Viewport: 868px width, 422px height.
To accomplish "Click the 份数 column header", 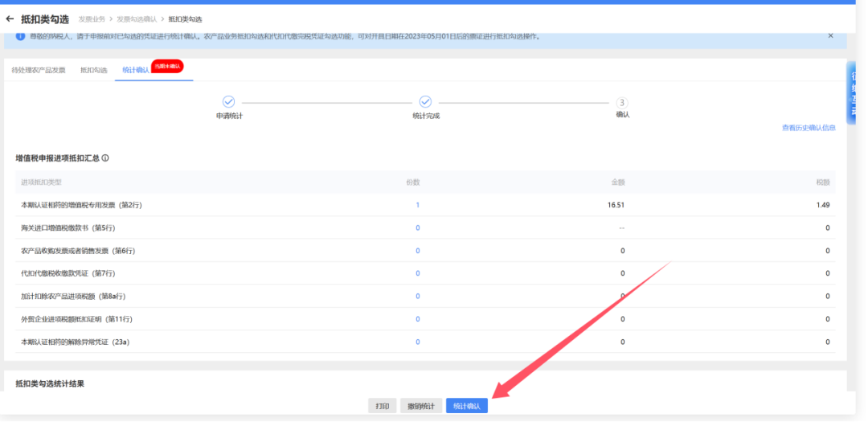I will (x=413, y=182).
